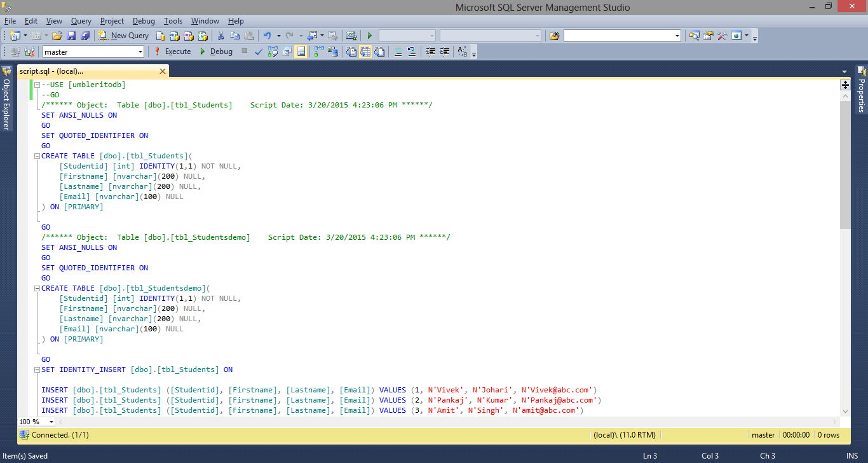Collapse the CREATE TABLE tbl_Studentsdemo outlining block

[x=37, y=288]
